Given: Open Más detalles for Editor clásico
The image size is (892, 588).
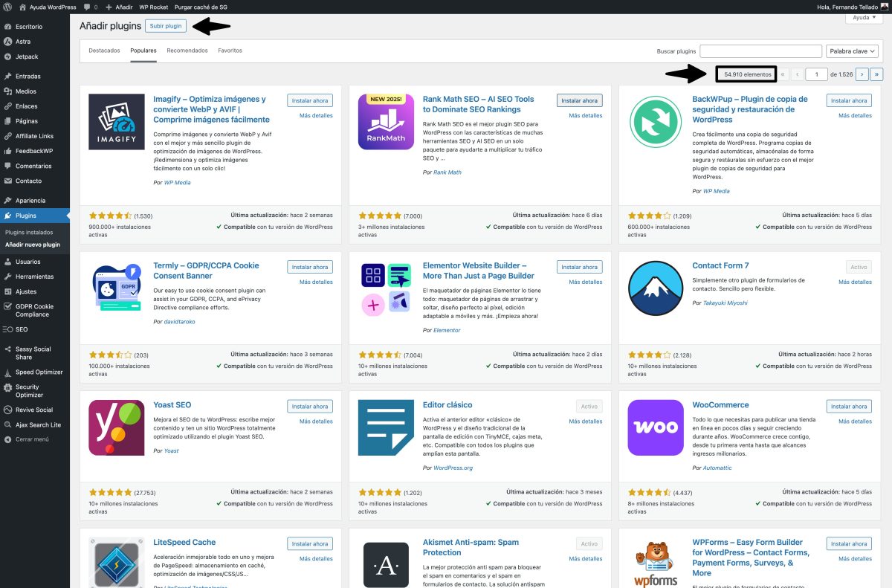Looking at the screenshot, I should pyautogui.click(x=586, y=421).
